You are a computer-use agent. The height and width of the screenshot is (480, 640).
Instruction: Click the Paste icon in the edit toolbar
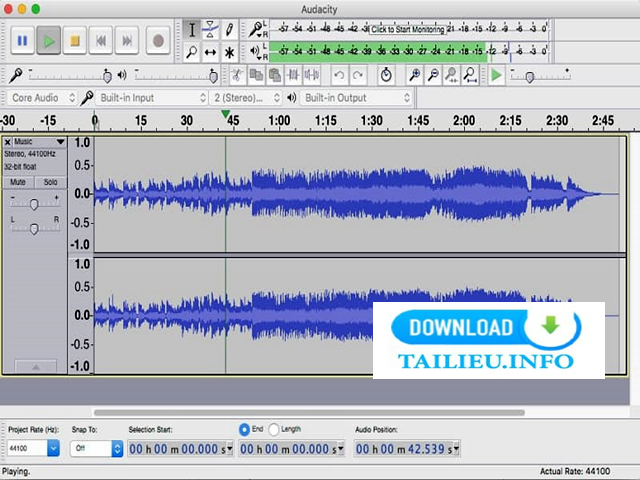pos(275,75)
